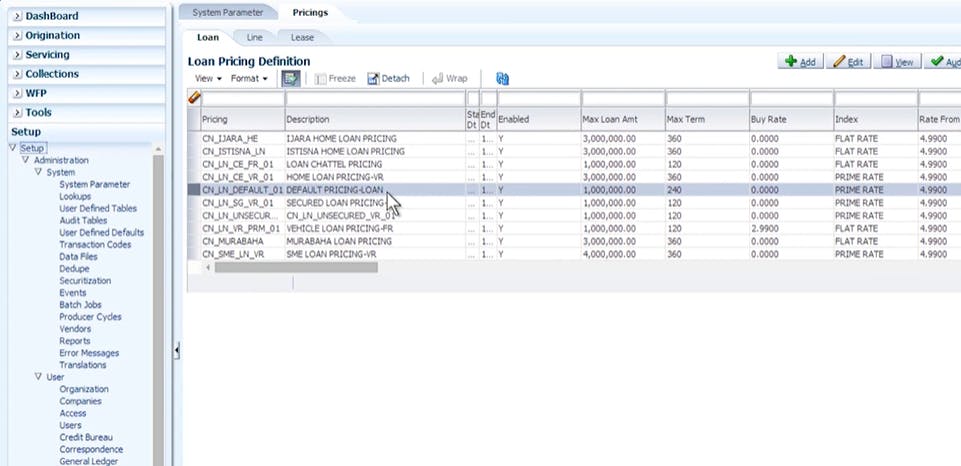Select the Loan sub-tab
This screenshot has height=466, width=961.
point(208,37)
